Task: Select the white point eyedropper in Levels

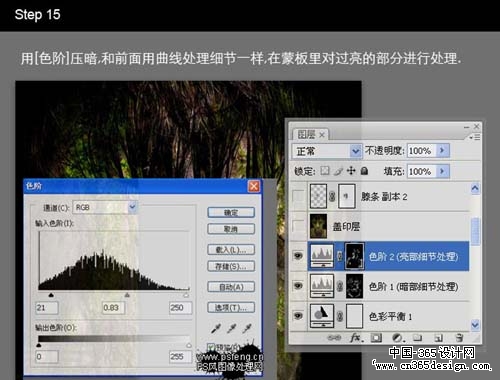Action: click(247, 329)
